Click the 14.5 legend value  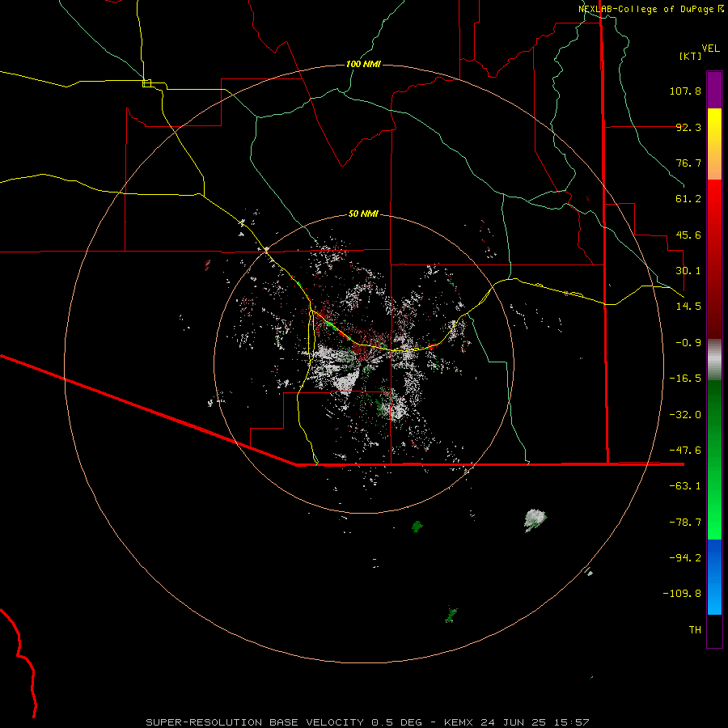688,307
